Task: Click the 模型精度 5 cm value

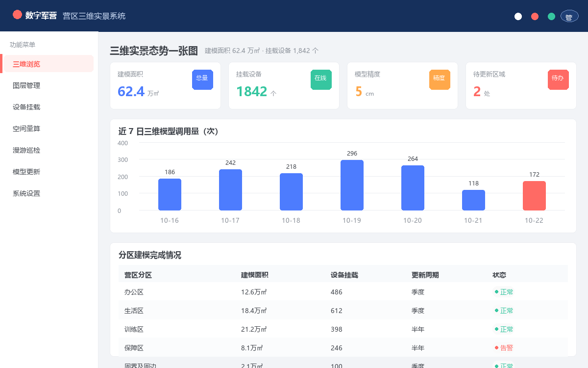Action: pos(359,92)
